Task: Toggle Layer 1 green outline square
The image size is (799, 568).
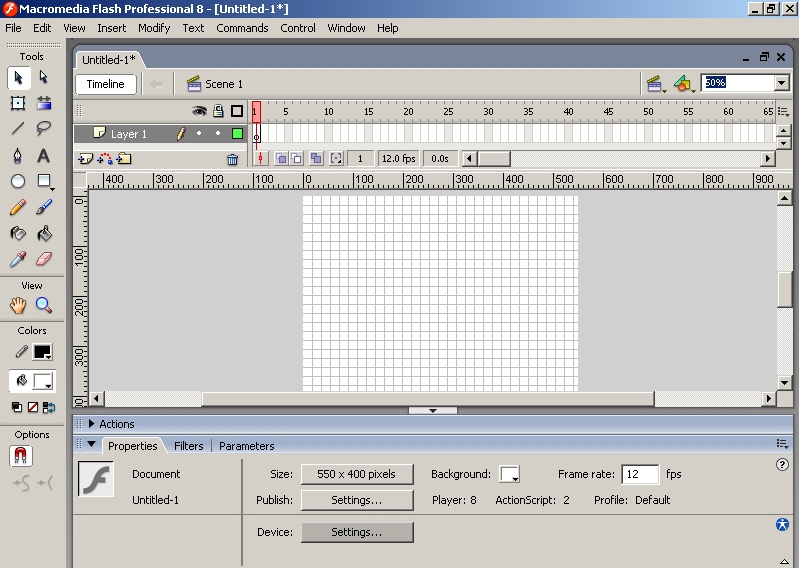Action: click(237, 133)
